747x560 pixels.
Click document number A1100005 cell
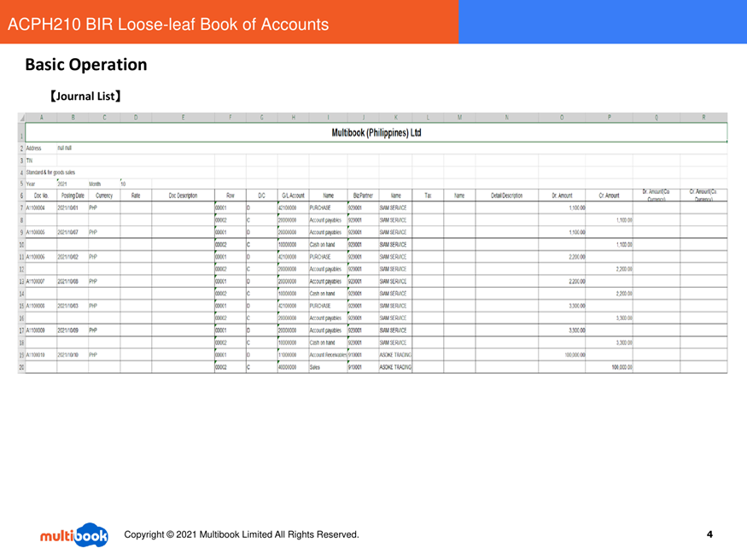pos(41,232)
